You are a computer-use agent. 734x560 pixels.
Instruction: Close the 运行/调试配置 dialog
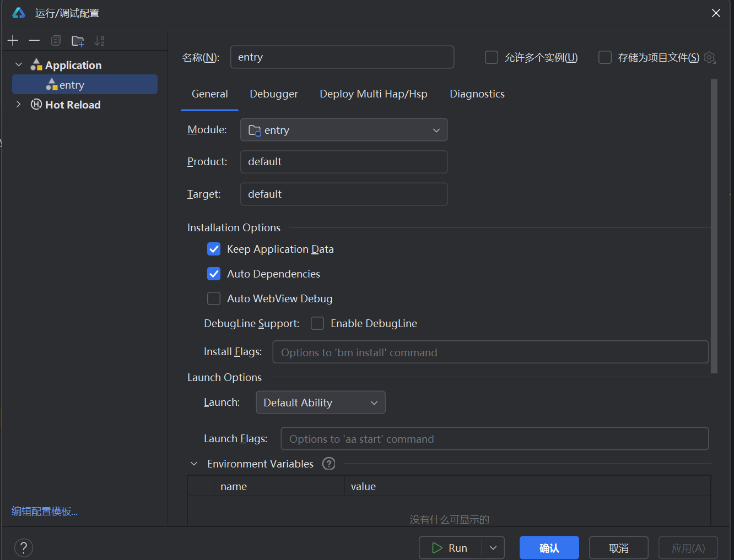click(716, 13)
